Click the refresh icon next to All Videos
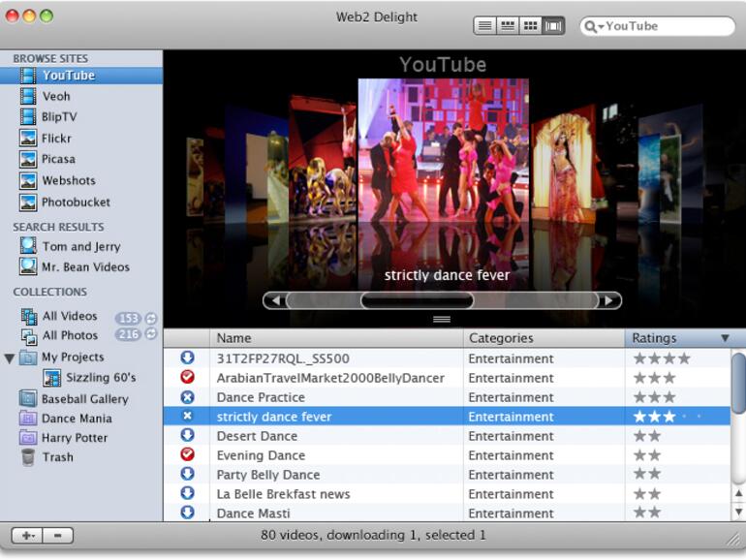Image resolution: width=746 pixels, height=560 pixels. [x=151, y=318]
